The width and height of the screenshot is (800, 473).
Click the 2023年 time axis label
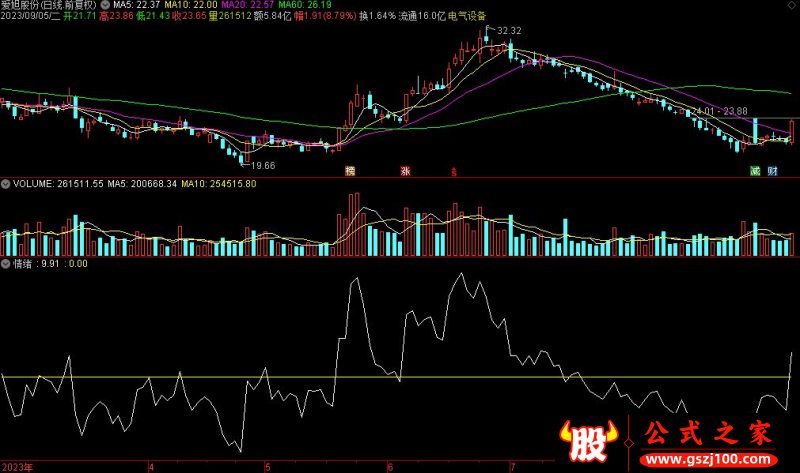click(x=17, y=467)
